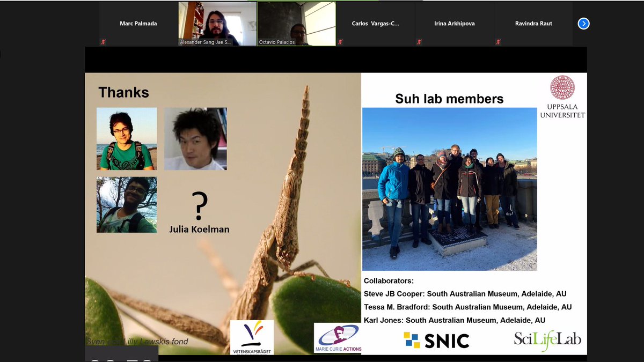
Task: Click the Steve JB Cooper collaborator line
Action: (465, 294)
